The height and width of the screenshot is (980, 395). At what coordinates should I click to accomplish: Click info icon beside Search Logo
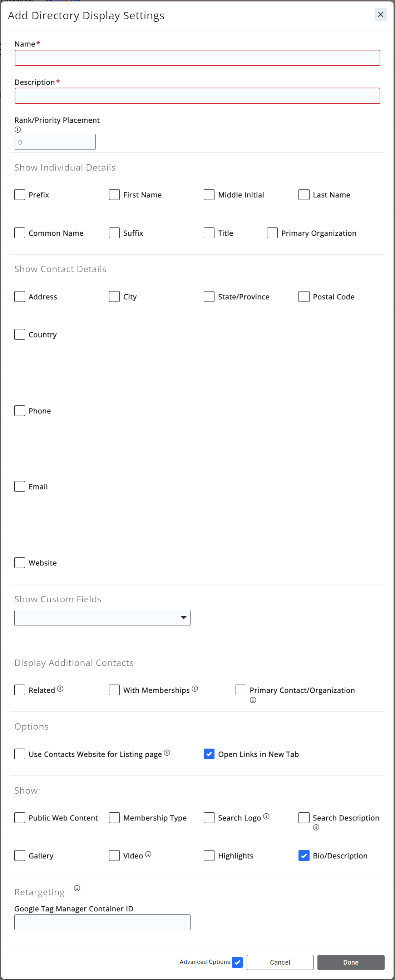pos(266,816)
